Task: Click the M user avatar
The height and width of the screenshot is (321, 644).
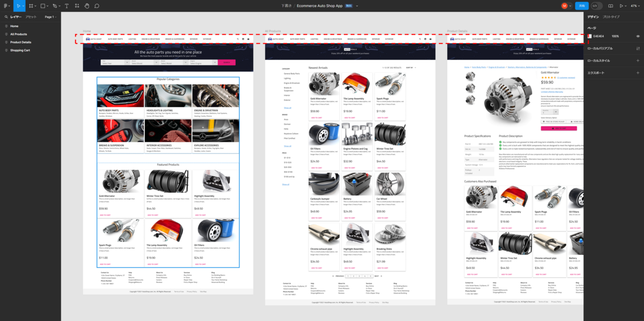Action: click(x=564, y=5)
